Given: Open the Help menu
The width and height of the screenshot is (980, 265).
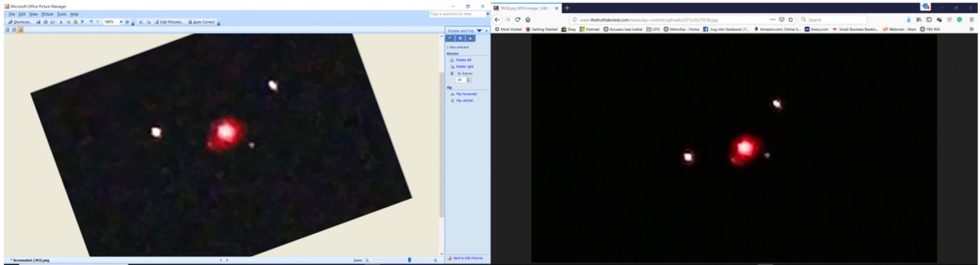Looking at the screenshot, I should point(74,14).
